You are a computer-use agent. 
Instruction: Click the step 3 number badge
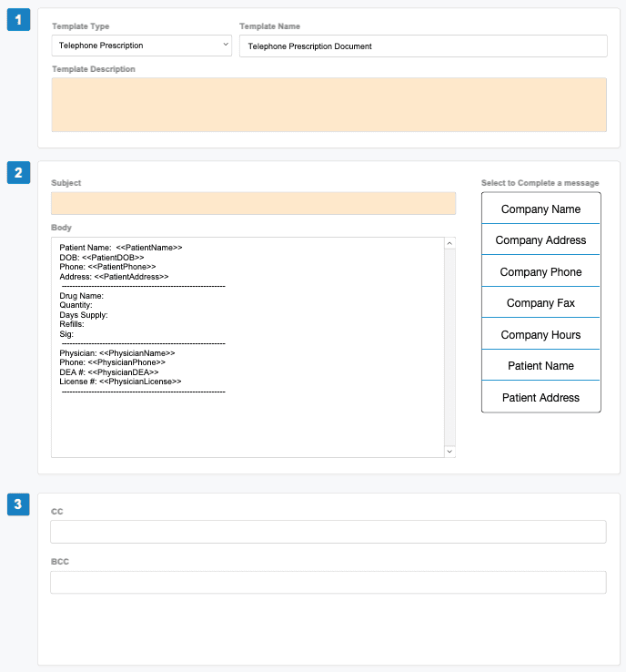point(18,504)
